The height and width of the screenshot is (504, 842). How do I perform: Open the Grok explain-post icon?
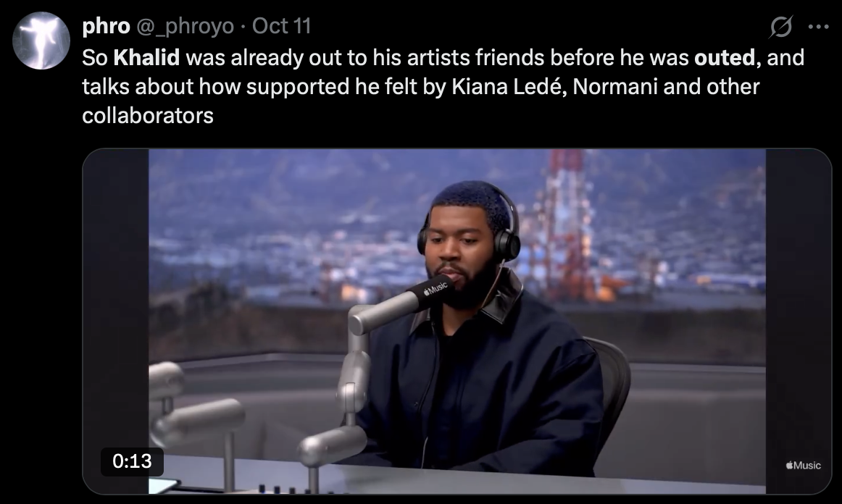pyautogui.click(x=780, y=26)
